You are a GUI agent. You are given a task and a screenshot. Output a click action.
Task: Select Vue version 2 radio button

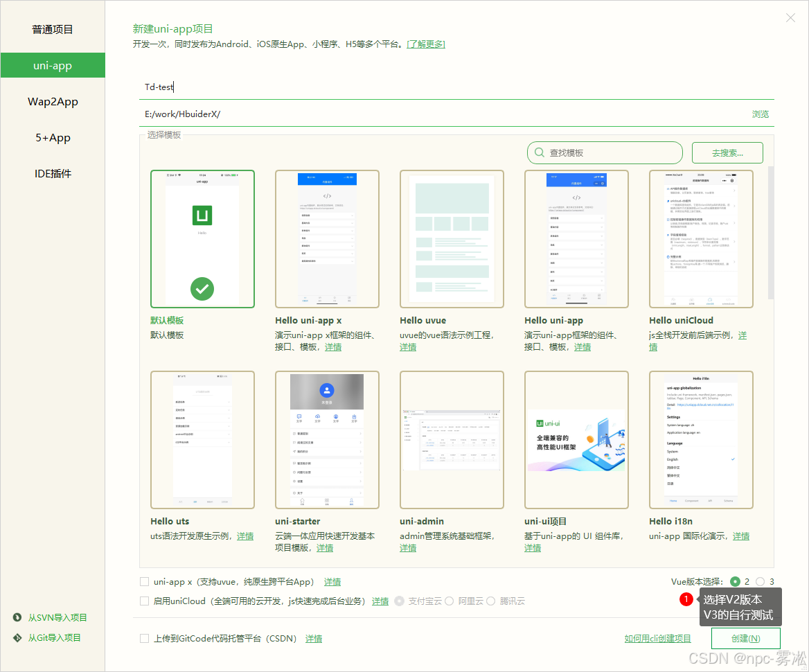[735, 582]
